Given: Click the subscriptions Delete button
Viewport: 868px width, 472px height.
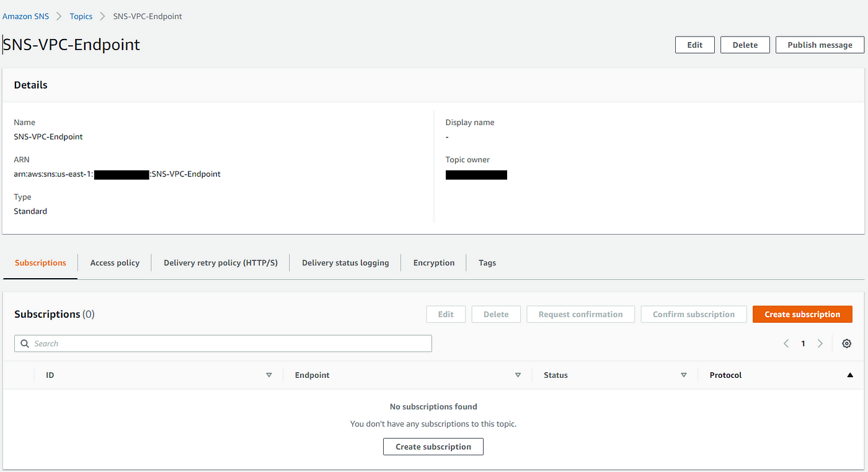Looking at the screenshot, I should click(496, 314).
